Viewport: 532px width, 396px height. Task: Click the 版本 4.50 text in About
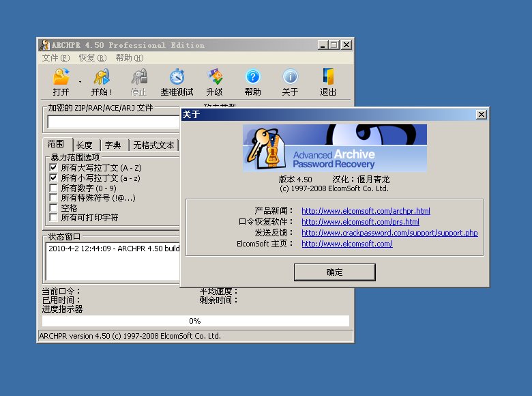(x=295, y=180)
